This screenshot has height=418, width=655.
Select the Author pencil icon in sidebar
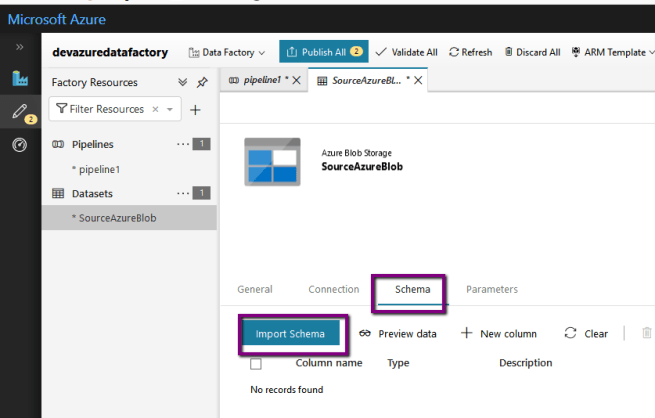tap(19, 112)
